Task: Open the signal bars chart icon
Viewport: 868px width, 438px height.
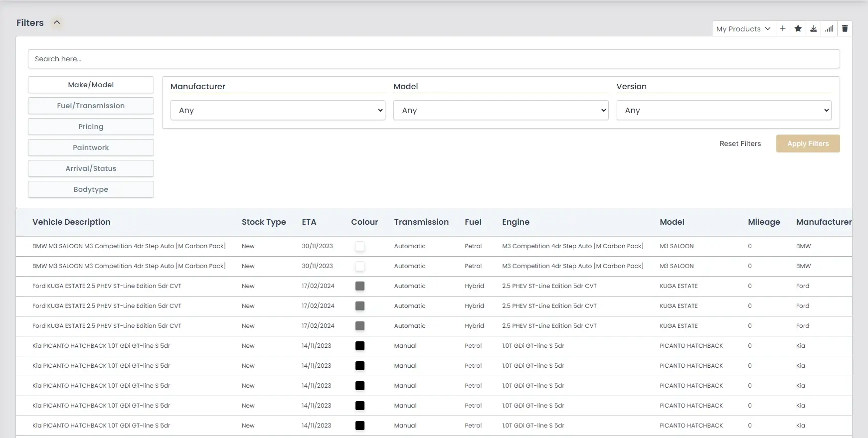Action: 829,28
